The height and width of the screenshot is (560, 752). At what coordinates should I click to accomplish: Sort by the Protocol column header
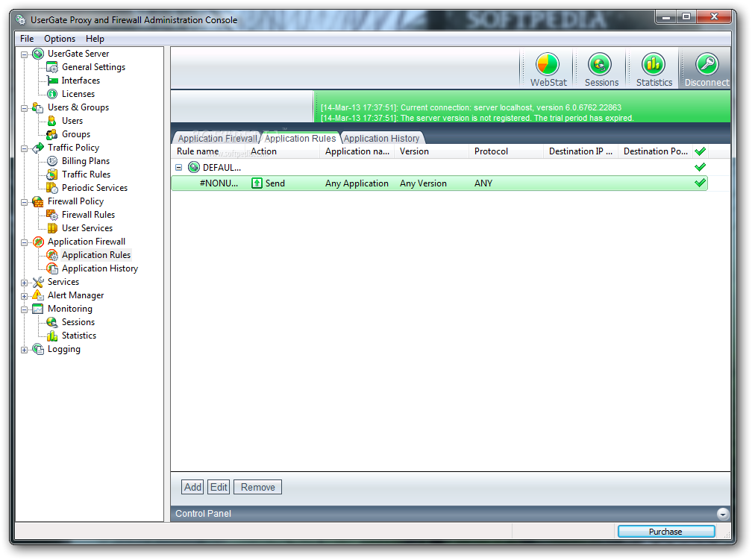point(506,151)
